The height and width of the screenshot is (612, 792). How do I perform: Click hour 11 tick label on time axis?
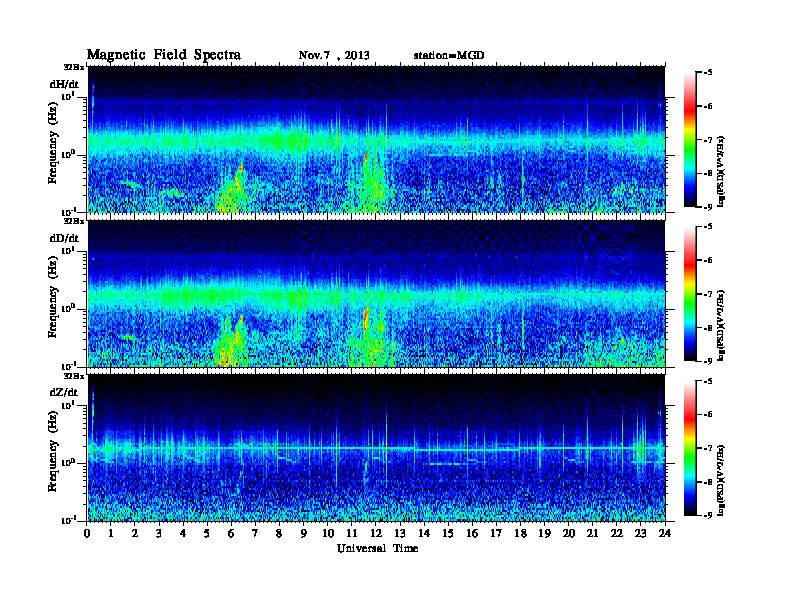click(x=352, y=534)
